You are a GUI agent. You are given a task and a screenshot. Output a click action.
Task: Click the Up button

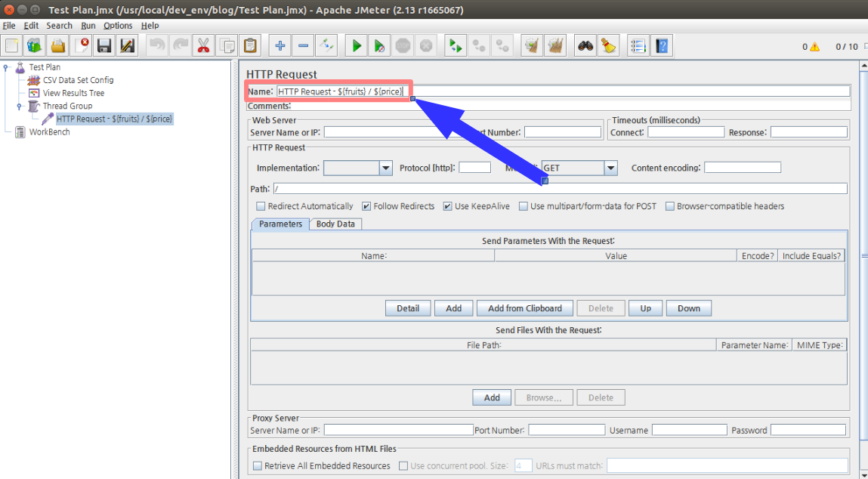pos(645,308)
